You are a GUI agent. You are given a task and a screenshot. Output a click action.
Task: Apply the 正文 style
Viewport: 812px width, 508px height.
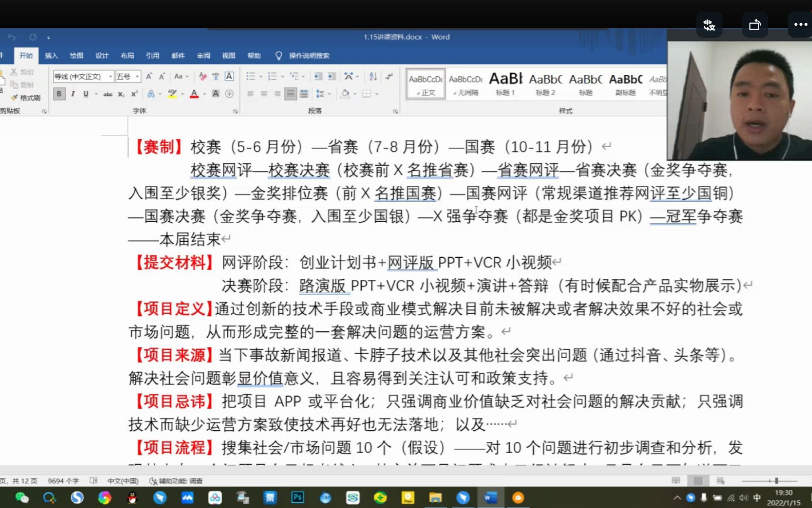point(425,84)
